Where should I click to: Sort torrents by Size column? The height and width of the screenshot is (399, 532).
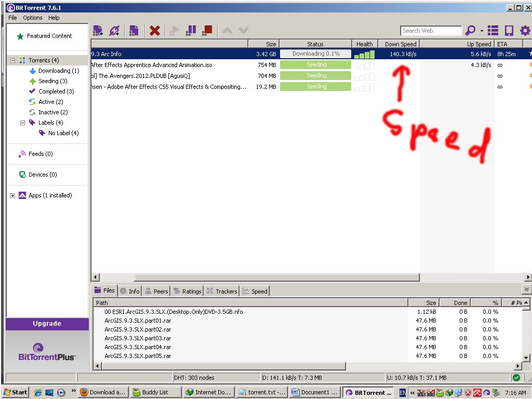click(263, 44)
